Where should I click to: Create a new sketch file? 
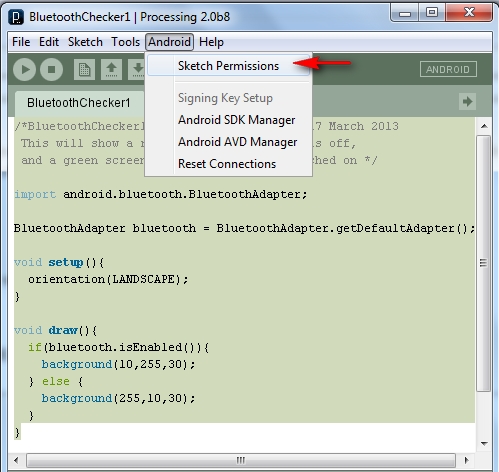coord(84,69)
